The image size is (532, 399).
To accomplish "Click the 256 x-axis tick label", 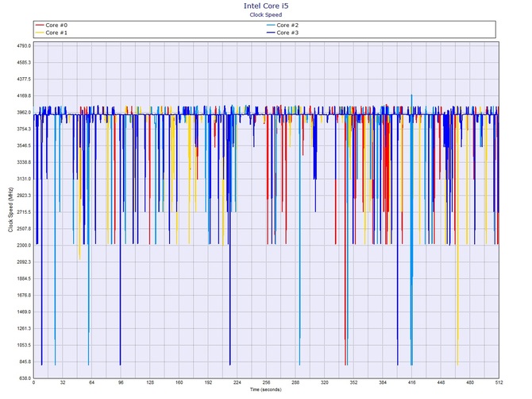I will [266, 382].
